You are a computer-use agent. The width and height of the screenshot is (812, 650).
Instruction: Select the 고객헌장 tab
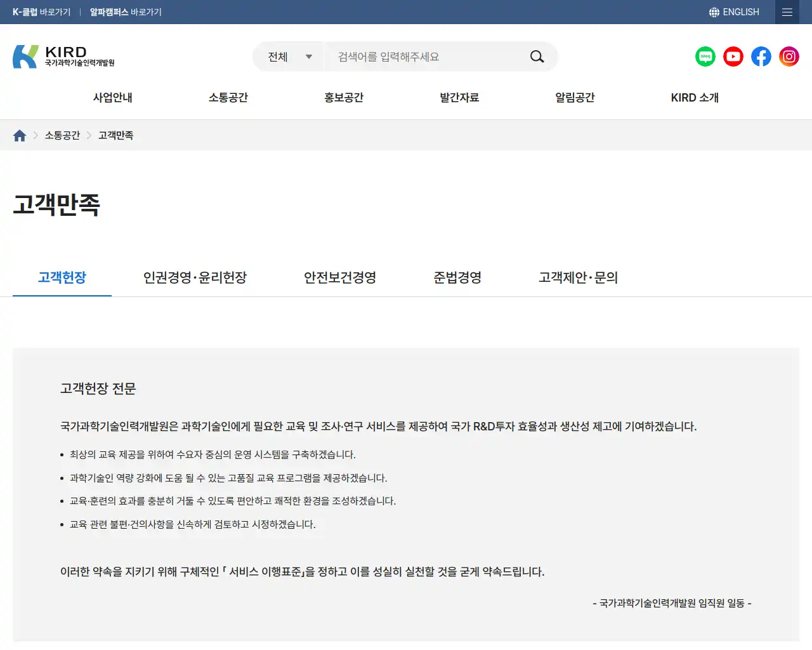62,277
